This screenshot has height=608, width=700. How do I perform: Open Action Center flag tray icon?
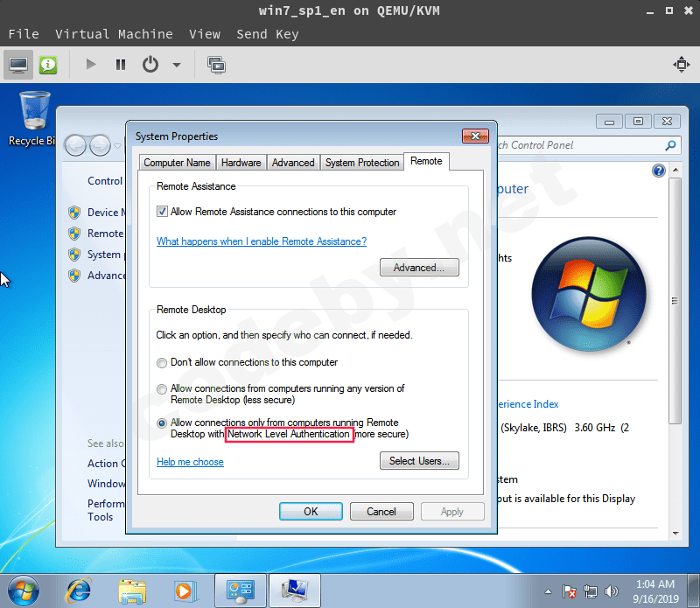coord(570,591)
